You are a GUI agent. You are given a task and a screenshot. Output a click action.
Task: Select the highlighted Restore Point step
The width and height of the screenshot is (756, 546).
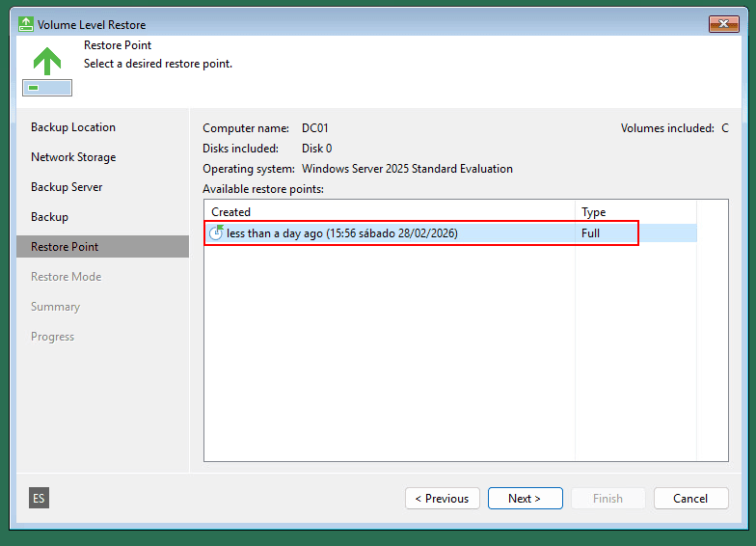65,247
